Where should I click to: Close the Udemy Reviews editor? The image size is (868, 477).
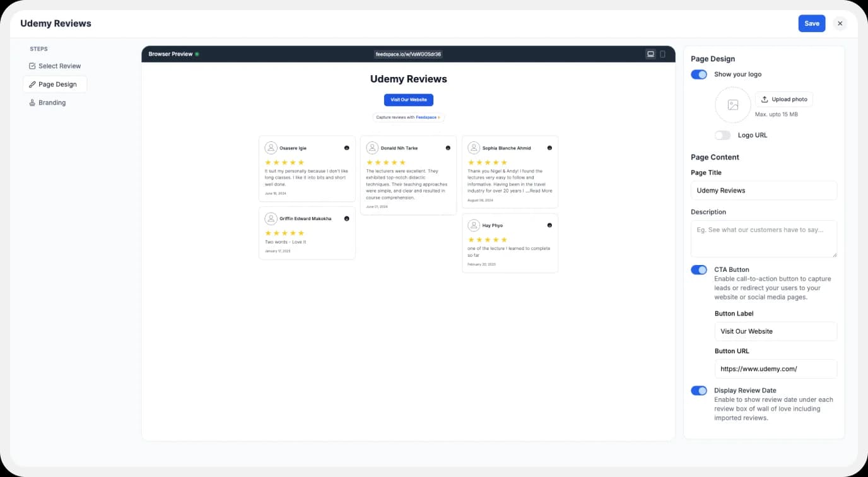840,23
